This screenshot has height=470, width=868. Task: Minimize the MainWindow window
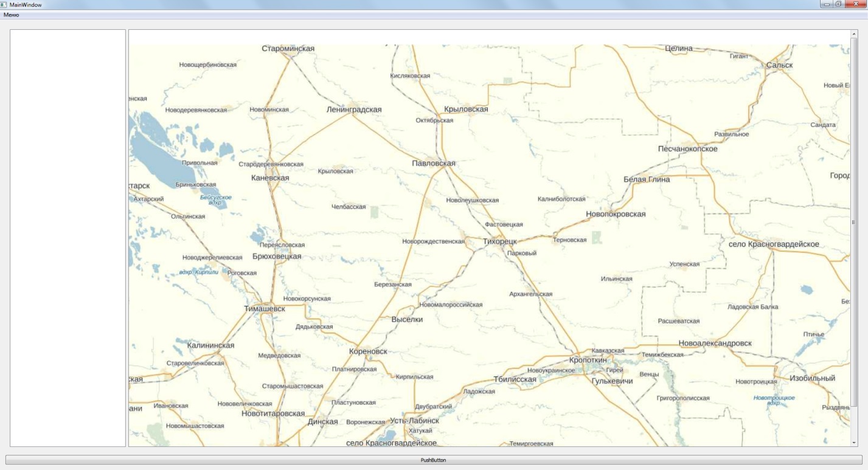coord(825,4)
